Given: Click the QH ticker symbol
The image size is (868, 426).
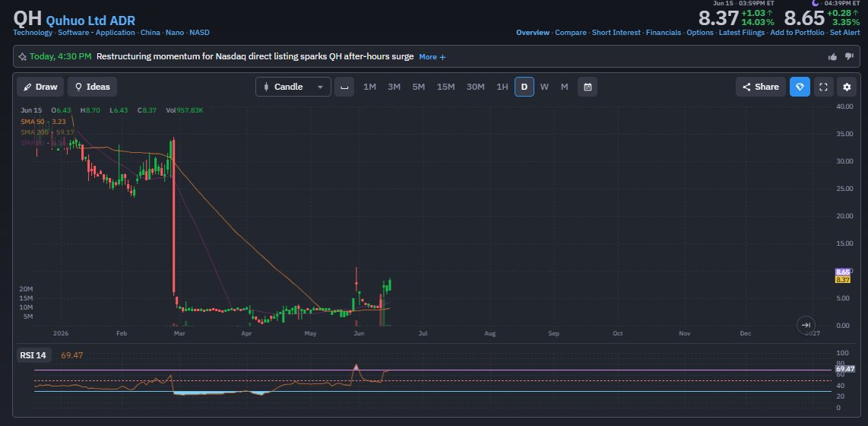Looking at the screenshot, I should pyautogui.click(x=27, y=17).
